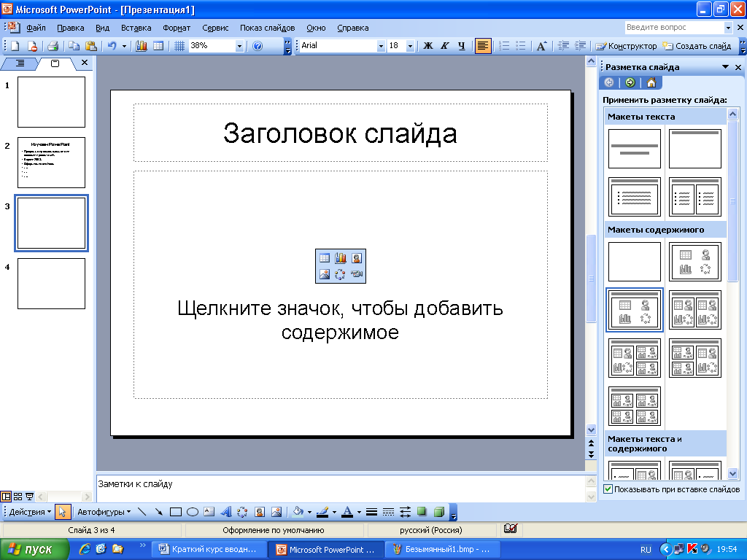747x560 pixels.
Task: Insert a table using the toolbar icon
Action: [x=158, y=46]
